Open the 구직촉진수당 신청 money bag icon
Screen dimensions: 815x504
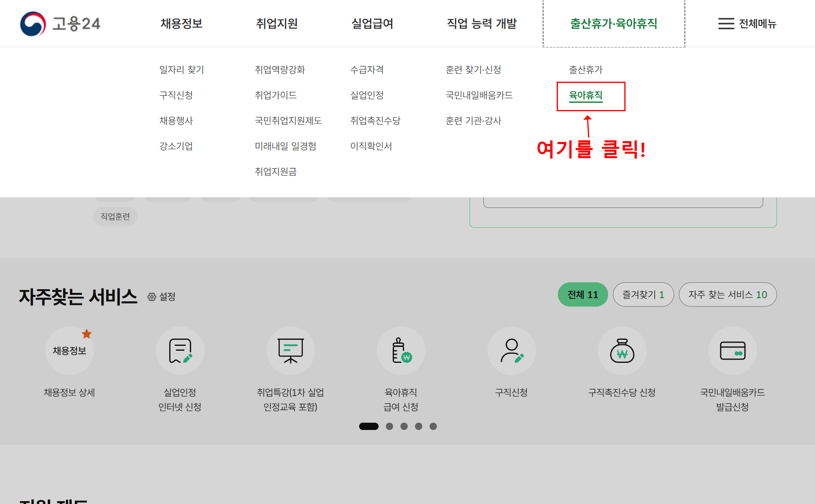(x=622, y=351)
